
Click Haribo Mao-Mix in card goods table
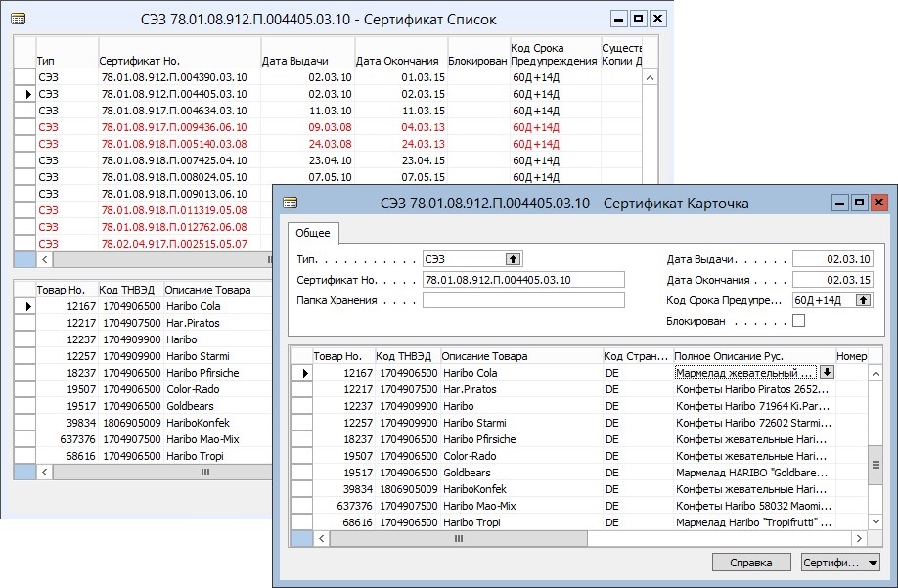479,506
